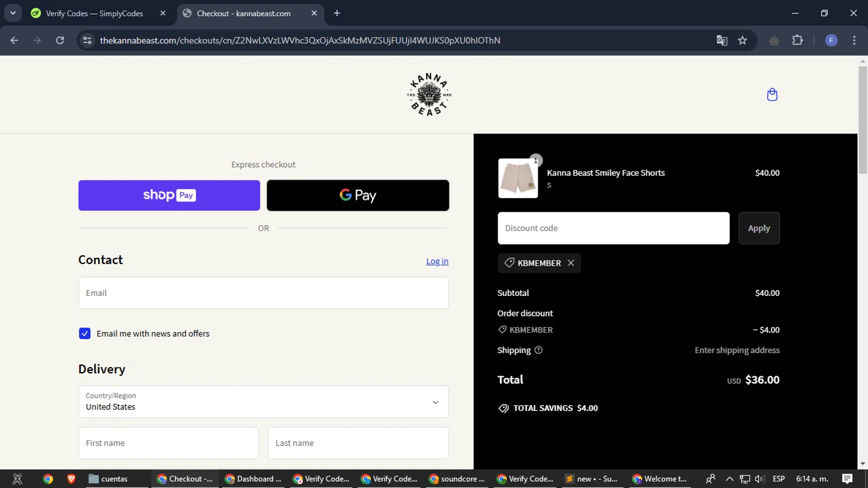Open the Extensions puzzle icon

click(797, 41)
